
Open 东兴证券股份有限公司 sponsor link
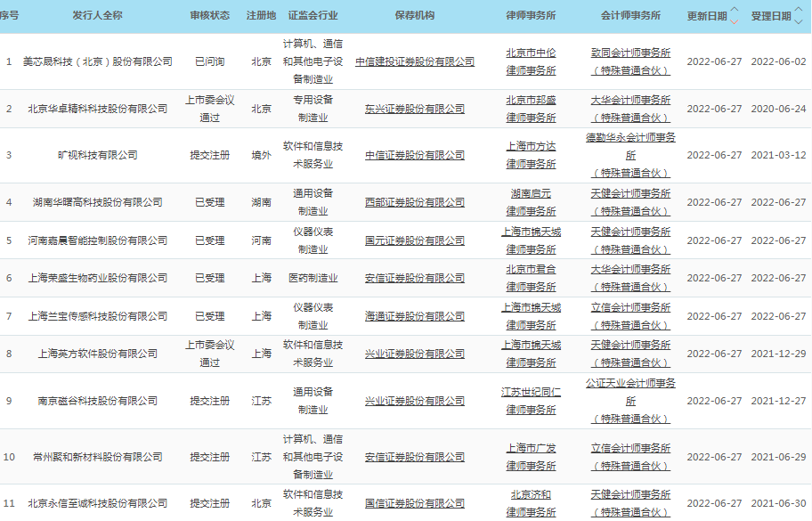[415, 109]
